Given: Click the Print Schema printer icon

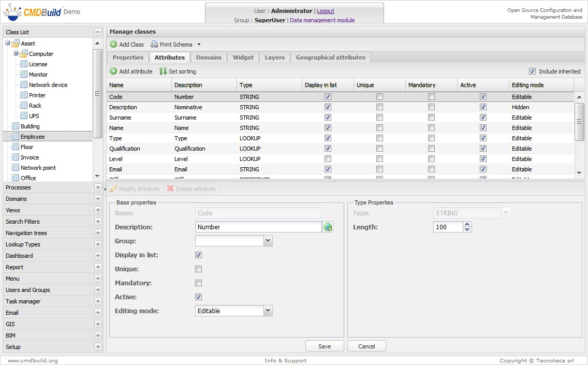Looking at the screenshot, I should [x=154, y=45].
